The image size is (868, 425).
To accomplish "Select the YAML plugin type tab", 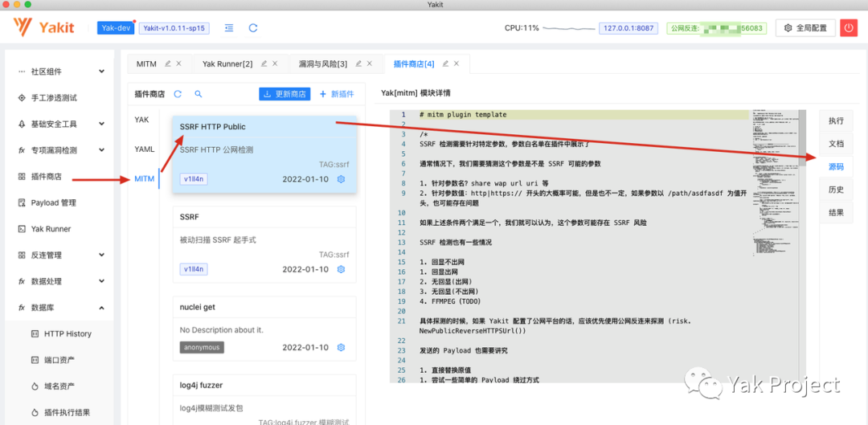I will point(145,149).
